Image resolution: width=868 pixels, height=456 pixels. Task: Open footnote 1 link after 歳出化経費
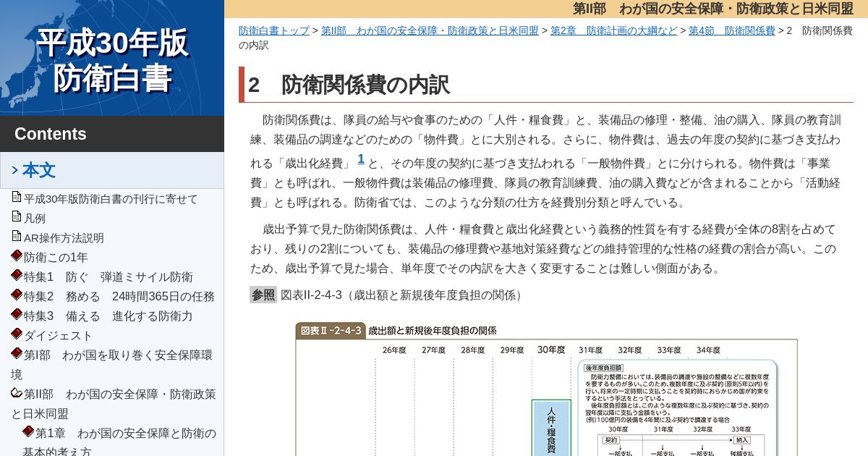pos(361,159)
